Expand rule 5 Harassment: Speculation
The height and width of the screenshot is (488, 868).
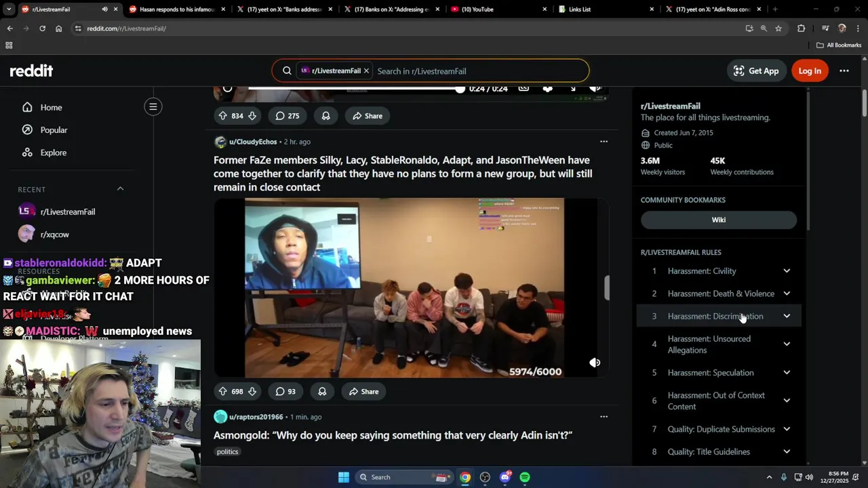point(719,373)
